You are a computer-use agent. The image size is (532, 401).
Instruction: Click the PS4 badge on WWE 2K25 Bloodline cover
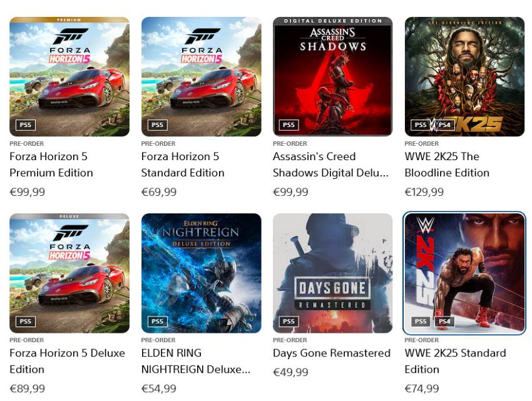coord(444,125)
